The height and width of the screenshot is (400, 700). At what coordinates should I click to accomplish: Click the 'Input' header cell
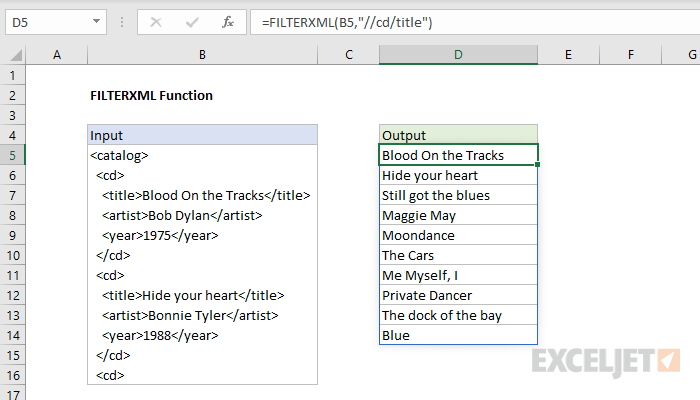[202, 135]
